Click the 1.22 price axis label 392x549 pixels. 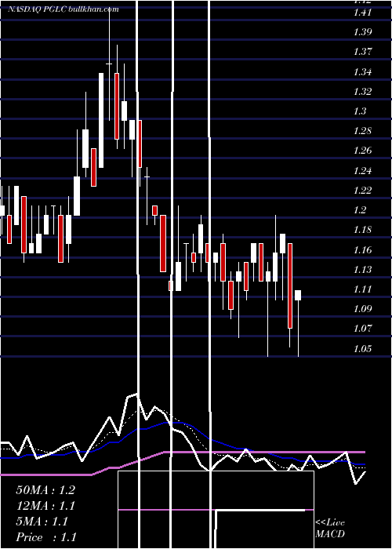362,190
